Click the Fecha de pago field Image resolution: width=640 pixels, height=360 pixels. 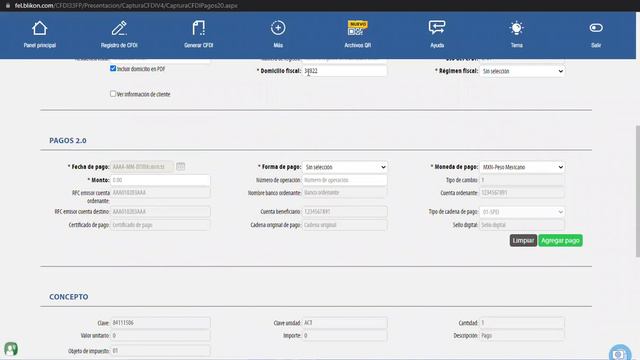point(142,167)
